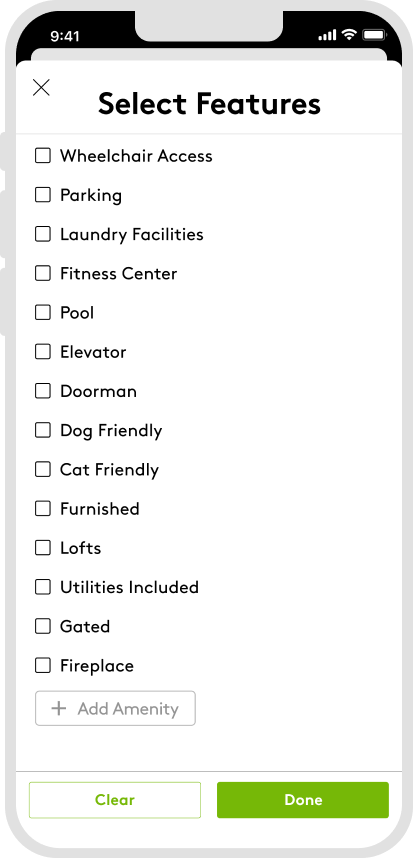The height and width of the screenshot is (858, 413).
Task: Tap the Wi-Fi status icon
Action: tap(348, 35)
